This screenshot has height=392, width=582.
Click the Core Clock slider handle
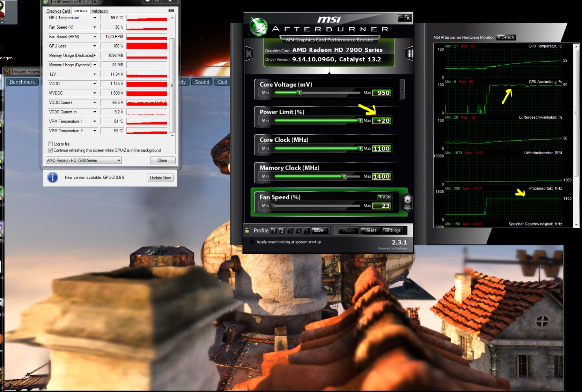tap(360, 148)
